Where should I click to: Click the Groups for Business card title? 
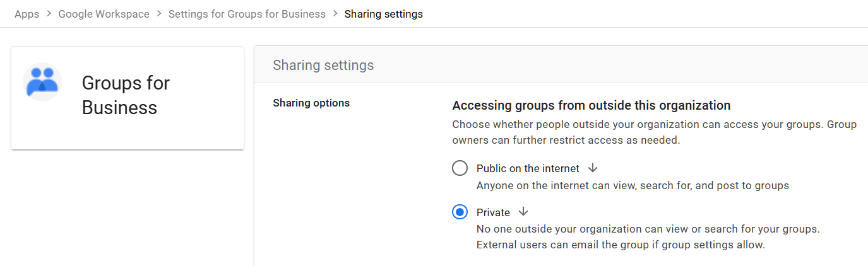pyautogui.click(x=126, y=95)
